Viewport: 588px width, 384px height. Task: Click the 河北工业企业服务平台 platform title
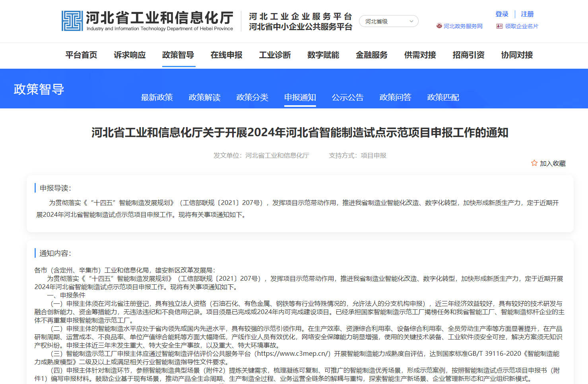301,16
